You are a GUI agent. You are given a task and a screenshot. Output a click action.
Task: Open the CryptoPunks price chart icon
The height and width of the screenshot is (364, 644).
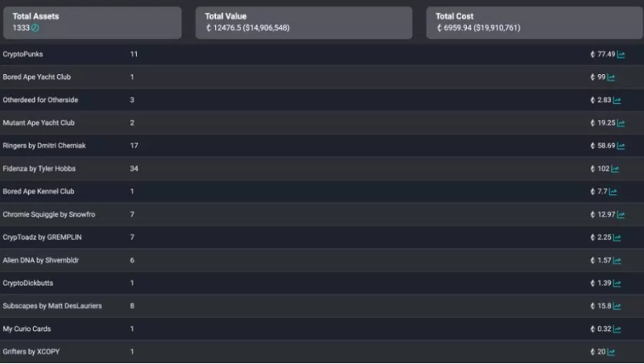[x=621, y=55]
